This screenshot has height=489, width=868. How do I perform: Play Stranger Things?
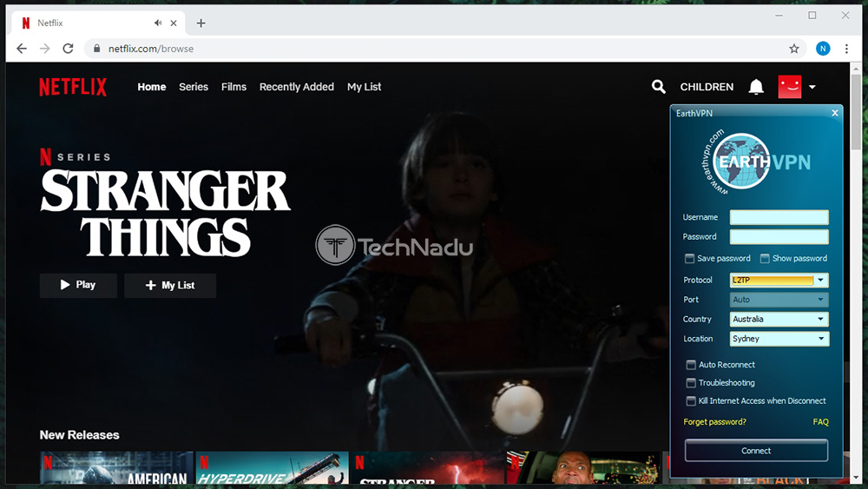pos(78,285)
